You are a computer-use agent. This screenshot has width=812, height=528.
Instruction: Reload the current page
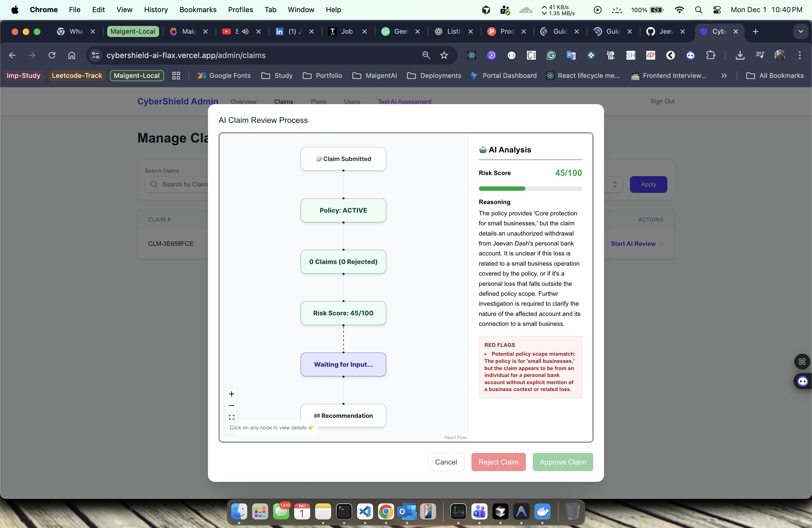[52, 55]
